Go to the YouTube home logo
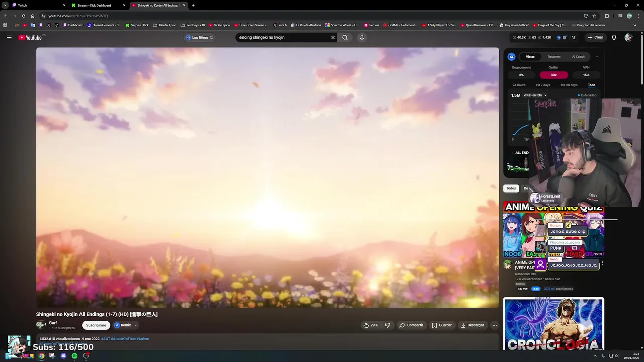The height and width of the screenshot is (362, 644). point(30,37)
